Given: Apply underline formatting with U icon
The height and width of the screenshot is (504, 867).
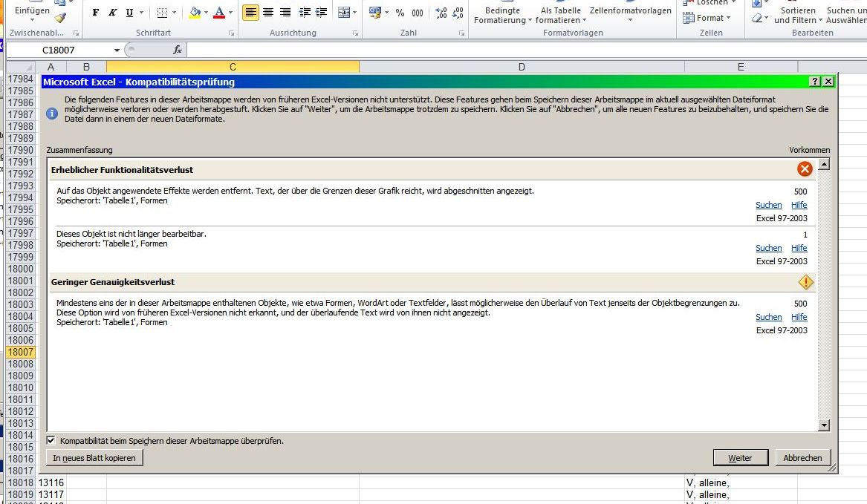Looking at the screenshot, I should coord(129,12).
